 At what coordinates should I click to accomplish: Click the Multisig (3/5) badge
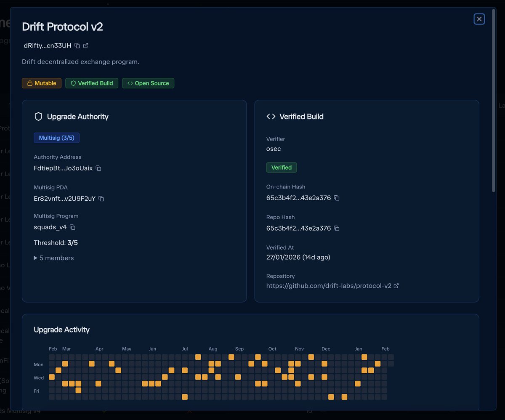56,138
